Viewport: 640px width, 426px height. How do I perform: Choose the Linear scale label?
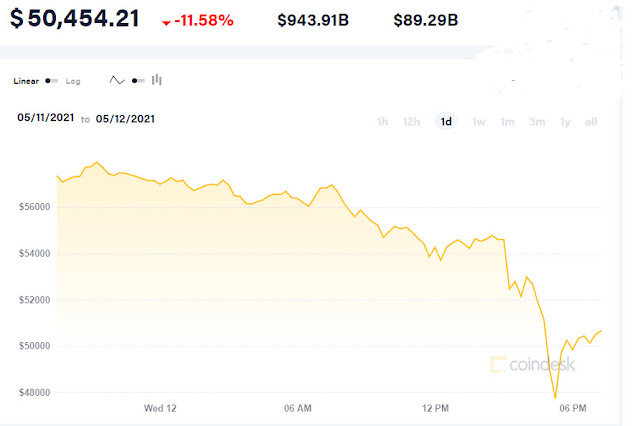click(x=26, y=81)
